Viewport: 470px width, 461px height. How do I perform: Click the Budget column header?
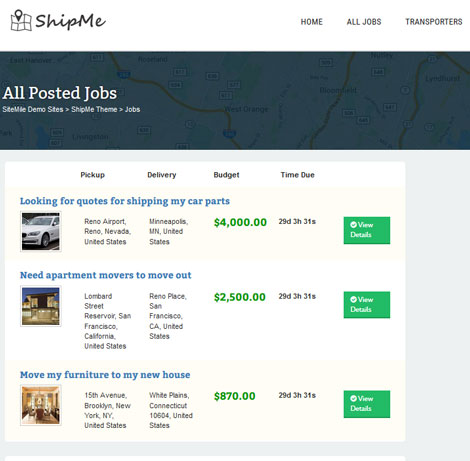pyautogui.click(x=226, y=175)
